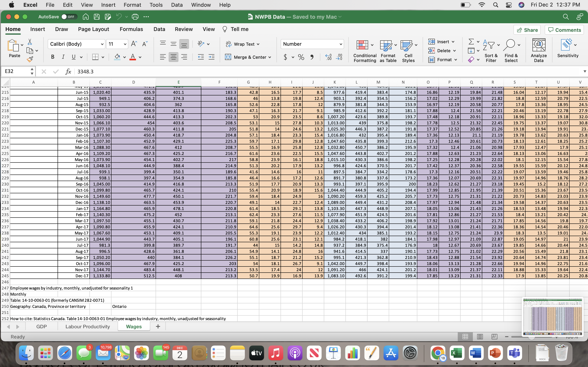Apply percent style to selected cells

(x=301, y=57)
